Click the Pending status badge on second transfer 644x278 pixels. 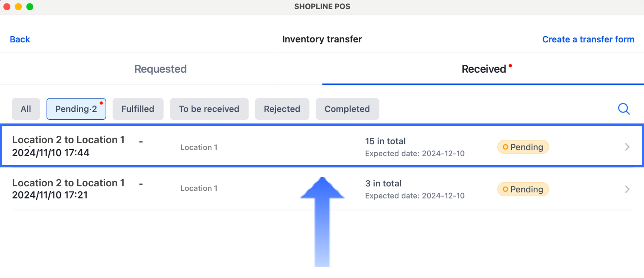523,189
